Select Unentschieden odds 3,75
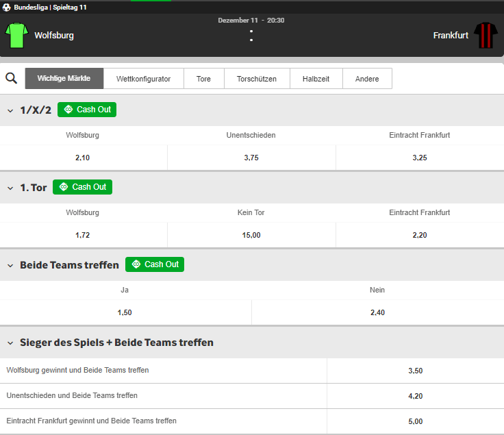This screenshot has height=435, width=504. 251,158
